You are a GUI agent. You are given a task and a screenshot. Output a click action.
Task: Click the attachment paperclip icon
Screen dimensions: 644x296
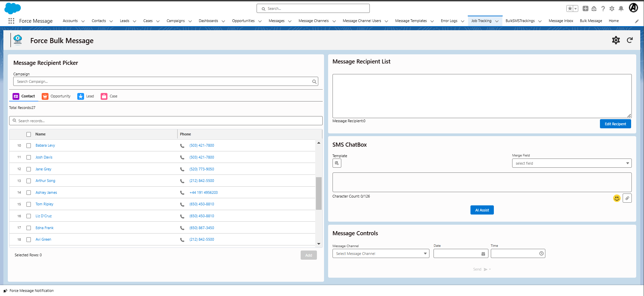click(627, 198)
